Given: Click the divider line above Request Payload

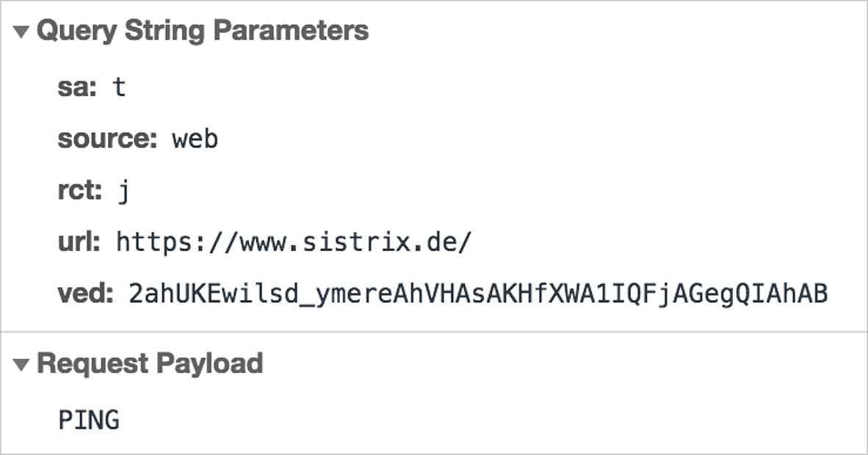Looking at the screenshot, I should (433, 332).
